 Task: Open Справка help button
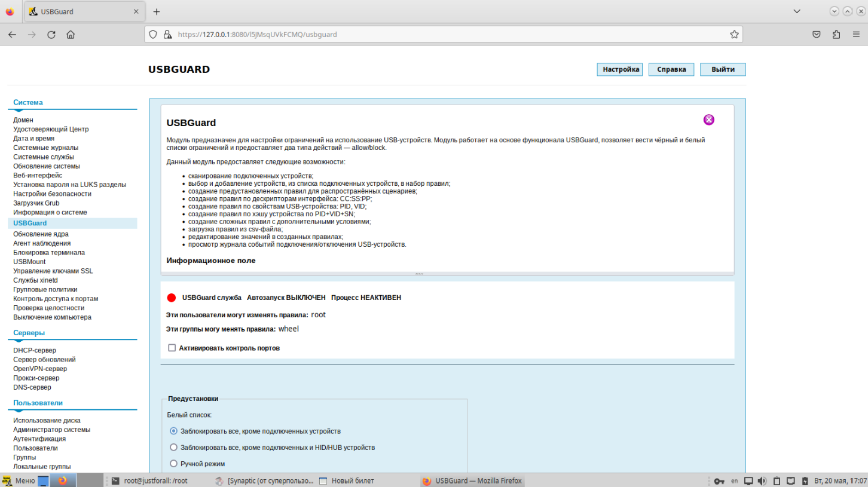pos(671,69)
